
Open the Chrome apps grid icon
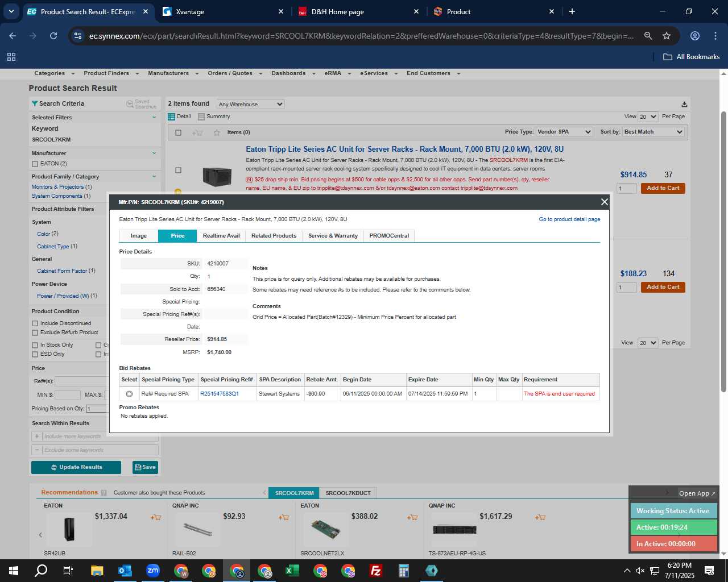pyautogui.click(x=11, y=57)
